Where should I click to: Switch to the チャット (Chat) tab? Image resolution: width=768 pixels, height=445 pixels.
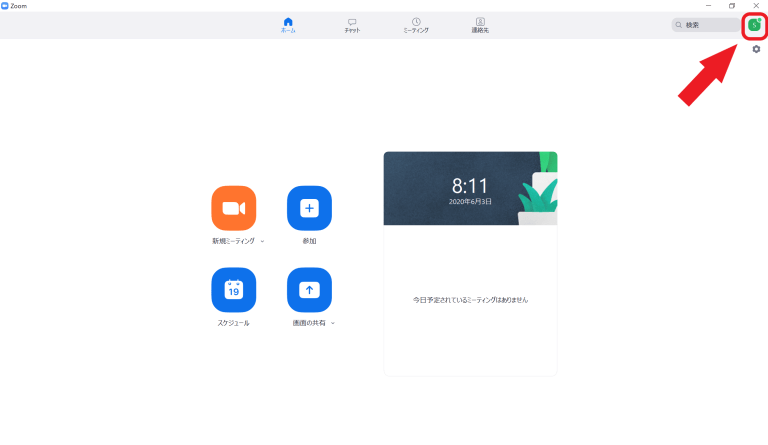(352, 25)
